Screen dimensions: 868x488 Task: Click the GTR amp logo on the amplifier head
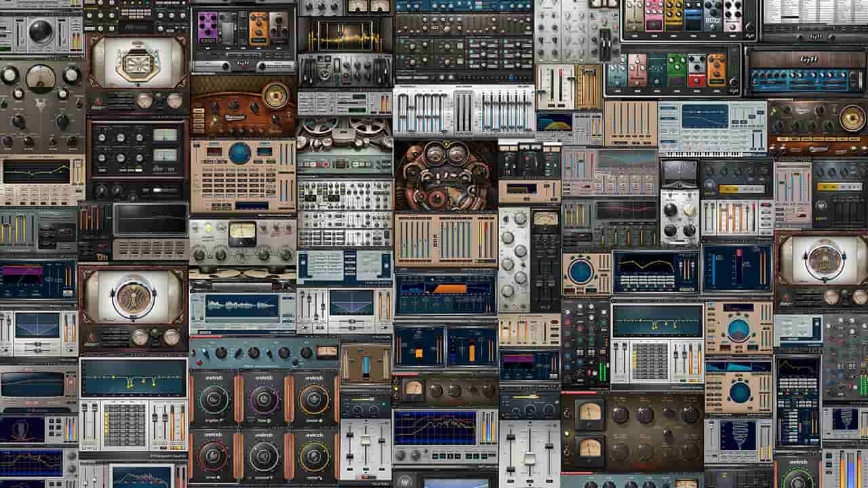[x=808, y=59]
